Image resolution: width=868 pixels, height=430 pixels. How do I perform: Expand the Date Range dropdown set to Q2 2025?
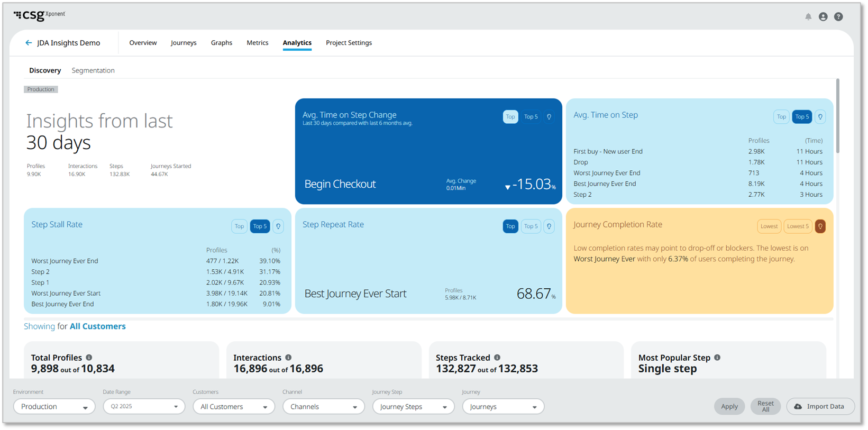point(144,407)
